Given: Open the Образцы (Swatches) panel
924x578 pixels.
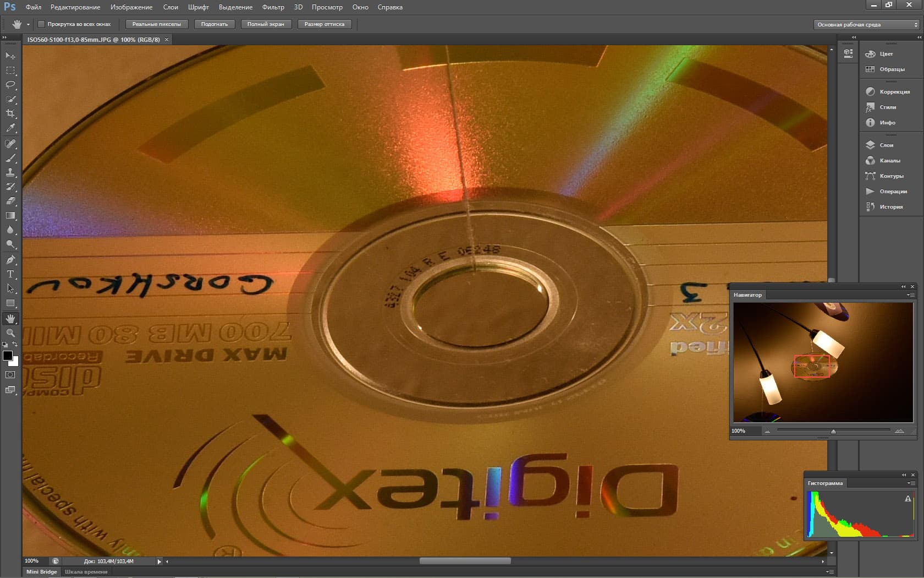Looking at the screenshot, I should point(891,69).
